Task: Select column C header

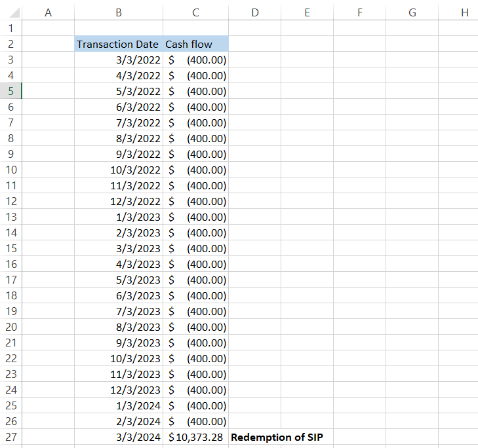Action: click(x=195, y=13)
